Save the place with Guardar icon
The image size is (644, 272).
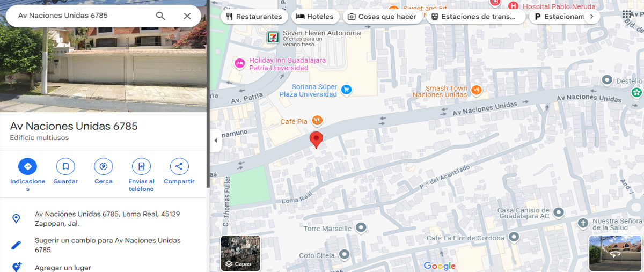(x=65, y=167)
